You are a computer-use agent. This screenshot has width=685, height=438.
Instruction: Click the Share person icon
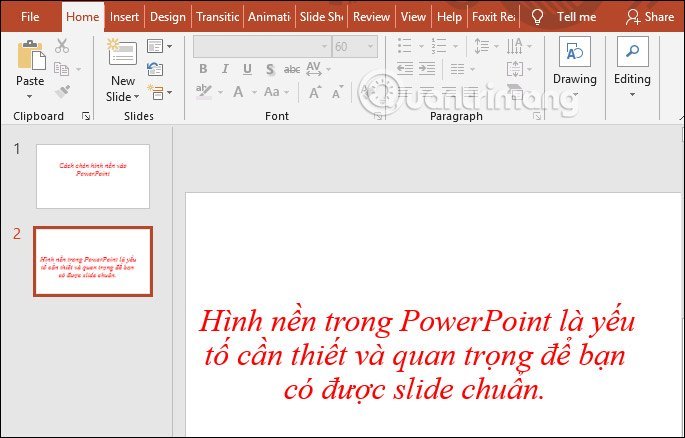(632, 17)
